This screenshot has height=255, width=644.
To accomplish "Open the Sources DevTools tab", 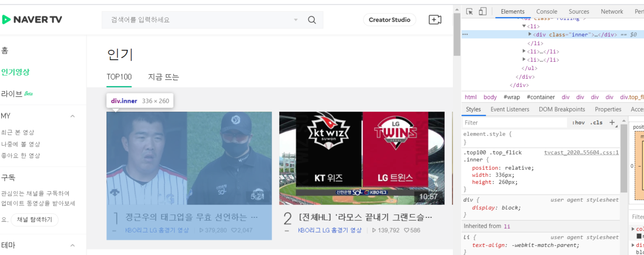I will point(579,12).
